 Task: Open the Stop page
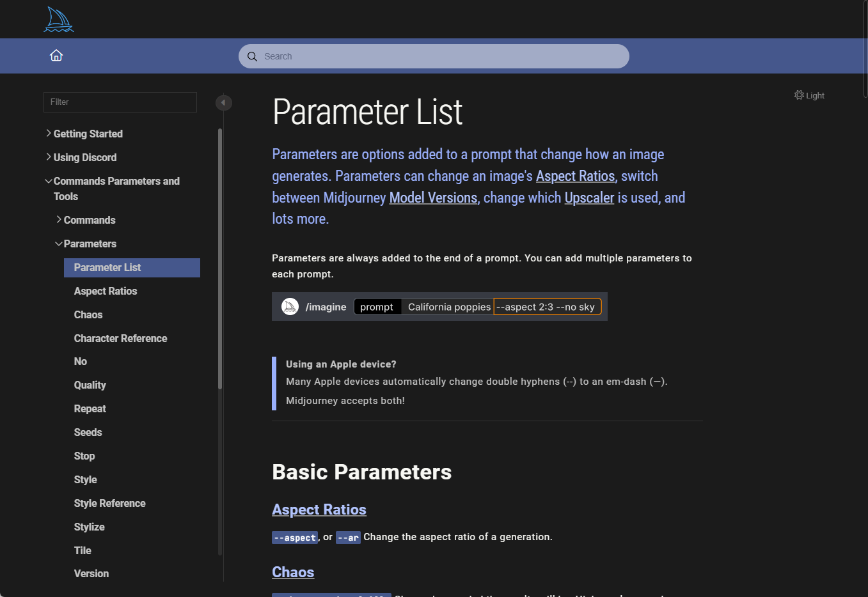84,456
